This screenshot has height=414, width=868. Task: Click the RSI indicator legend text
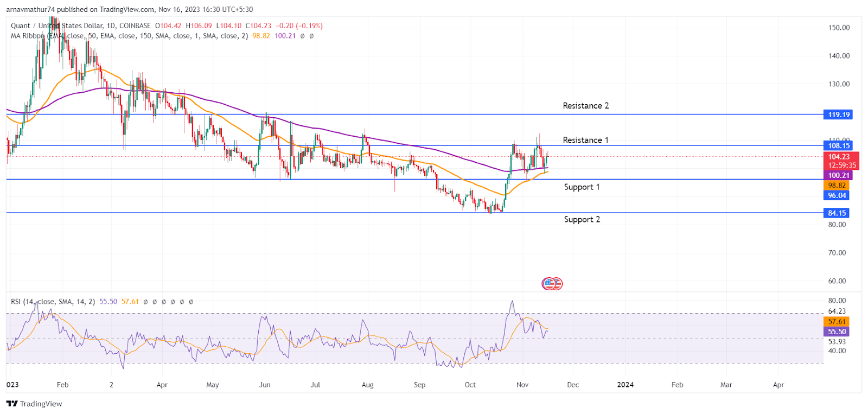pos(53,302)
